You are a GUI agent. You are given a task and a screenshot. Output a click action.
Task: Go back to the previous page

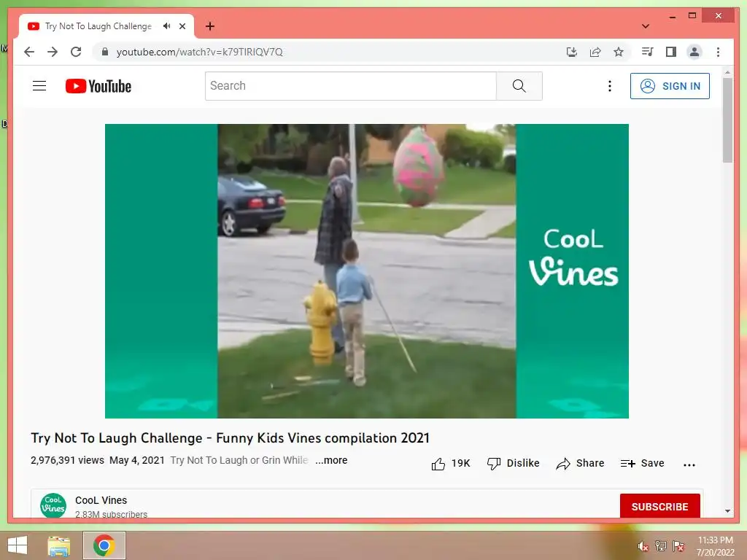(29, 52)
